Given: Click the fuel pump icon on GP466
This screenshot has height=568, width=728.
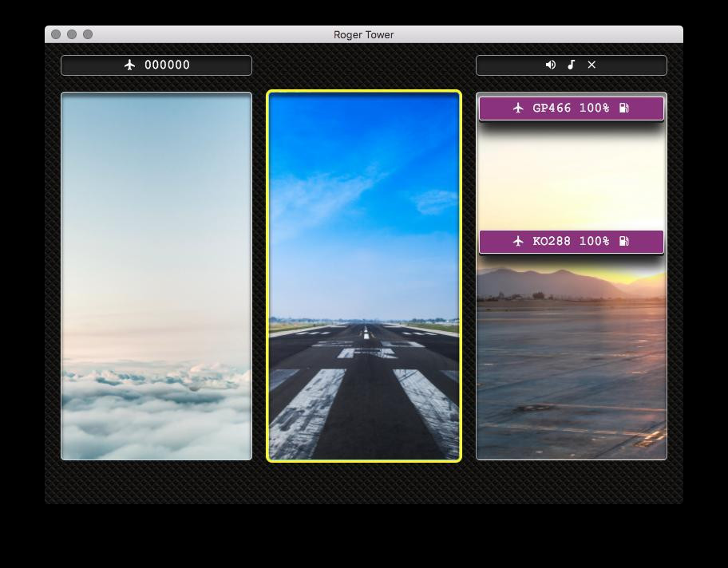Looking at the screenshot, I should pyautogui.click(x=624, y=108).
